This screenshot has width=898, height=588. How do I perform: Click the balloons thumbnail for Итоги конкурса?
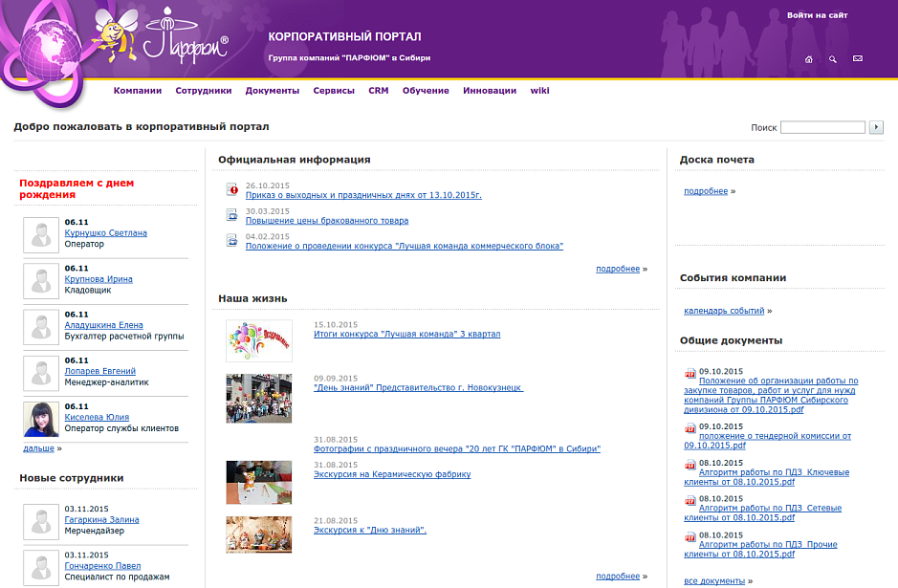pos(259,340)
